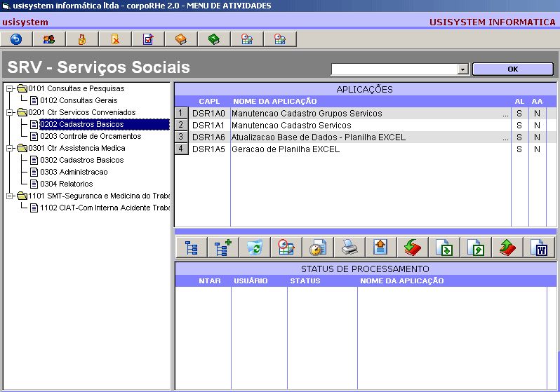Open the dropdown arrow next to OK
The image size is (560, 392).
click(x=463, y=69)
